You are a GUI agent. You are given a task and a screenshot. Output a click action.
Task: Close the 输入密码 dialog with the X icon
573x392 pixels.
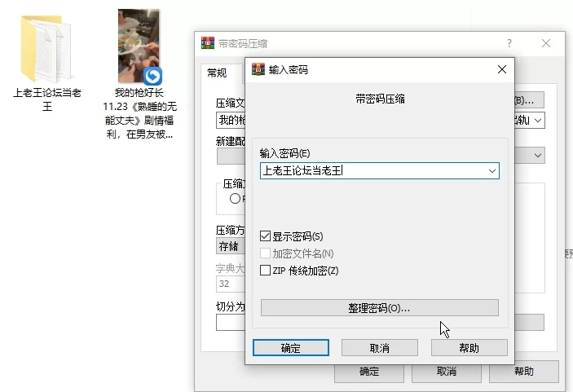point(500,70)
